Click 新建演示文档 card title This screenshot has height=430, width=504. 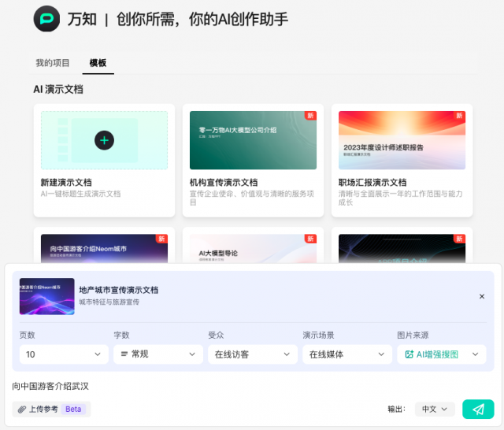[66, 183]
